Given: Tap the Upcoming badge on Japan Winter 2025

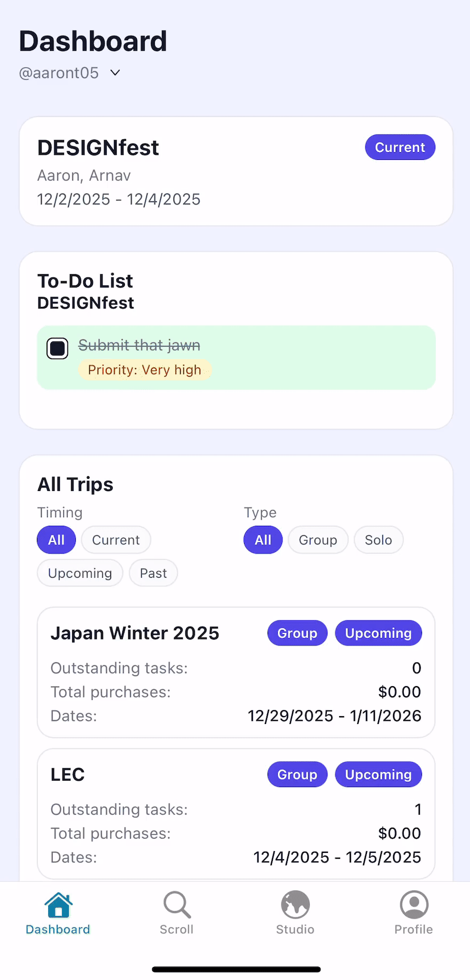Looking at the screenshot, I should point(378,633).
